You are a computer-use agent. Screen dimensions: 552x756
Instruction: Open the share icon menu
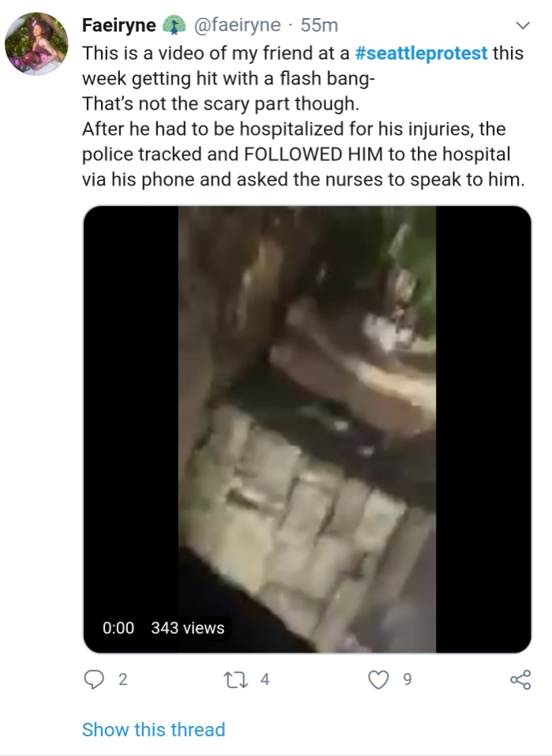(520, 679)
